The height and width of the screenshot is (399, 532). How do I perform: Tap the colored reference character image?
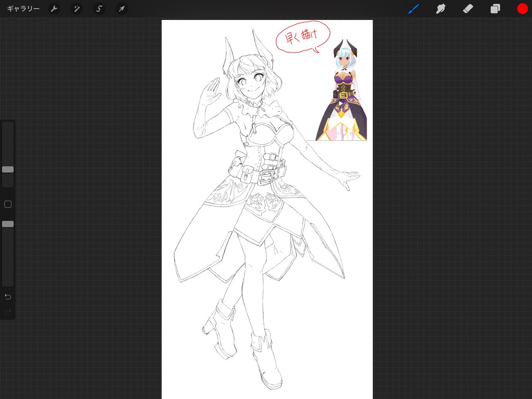coord(341,91)
